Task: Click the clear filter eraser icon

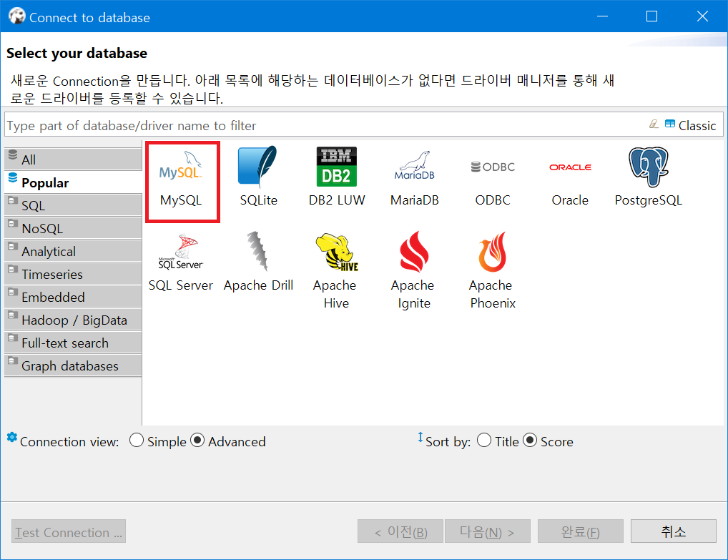Action: point(653,124)
